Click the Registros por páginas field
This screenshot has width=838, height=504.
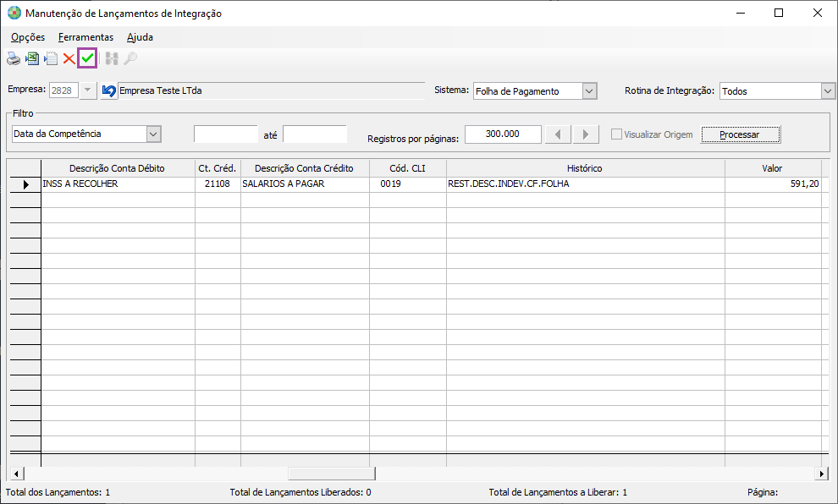click(x=503, y=134)
